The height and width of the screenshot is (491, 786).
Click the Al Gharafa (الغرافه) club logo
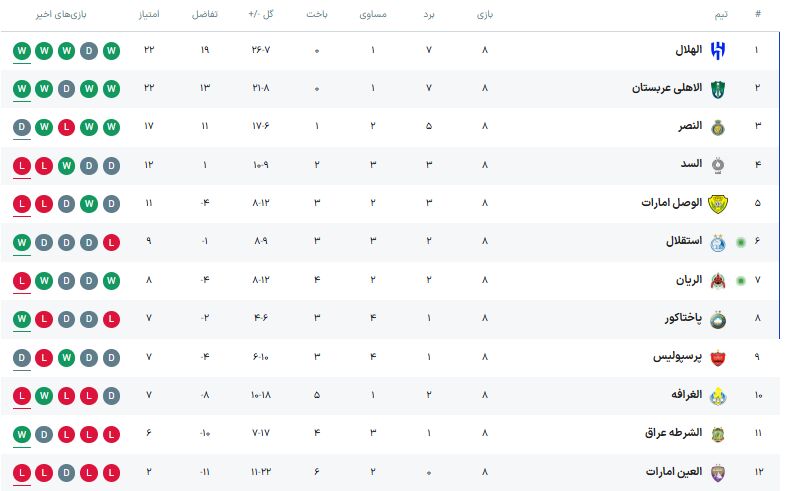pyautogui.click(x=717, y=395)
